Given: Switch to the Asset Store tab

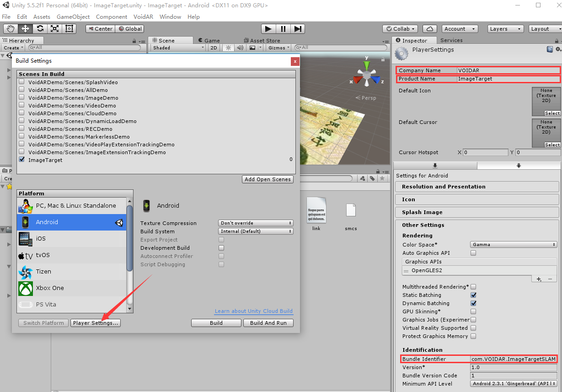Looking at the screenshot, I should [x=262, y=40].
